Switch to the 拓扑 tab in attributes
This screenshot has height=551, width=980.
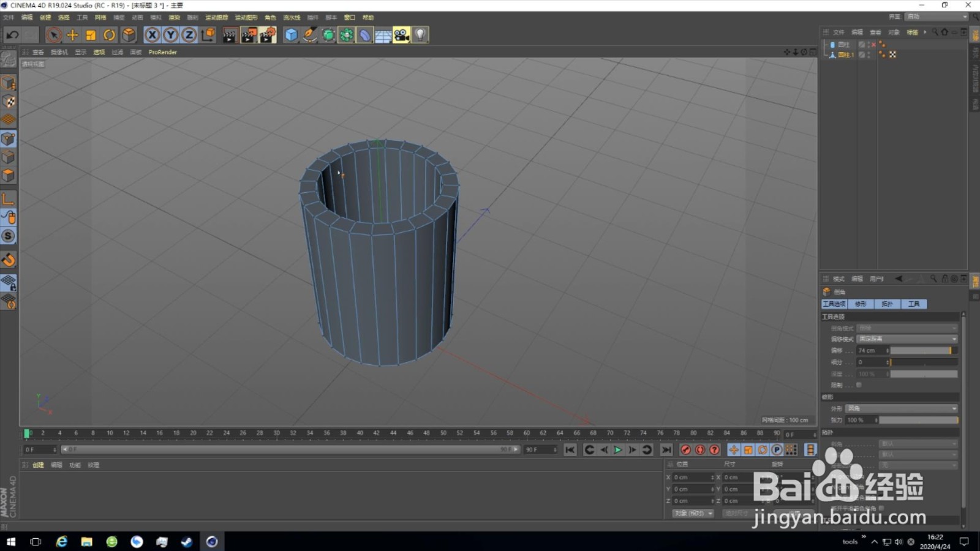point(888,304)
